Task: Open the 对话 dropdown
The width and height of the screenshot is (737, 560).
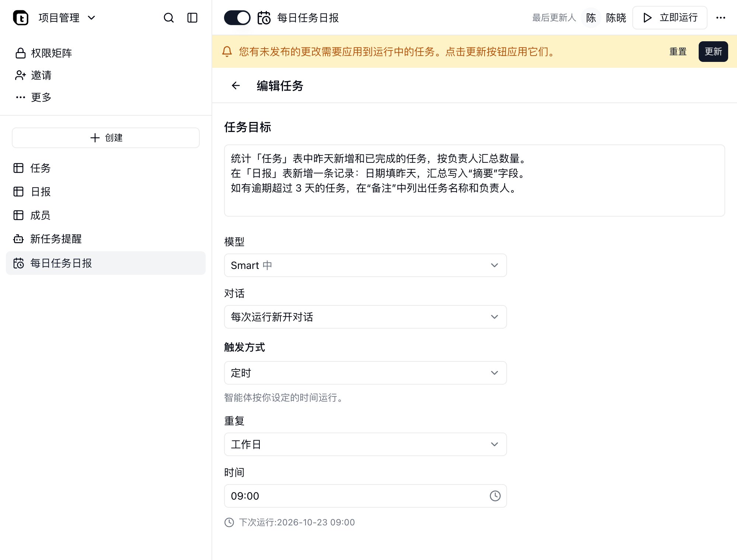Action: point(365,317)
